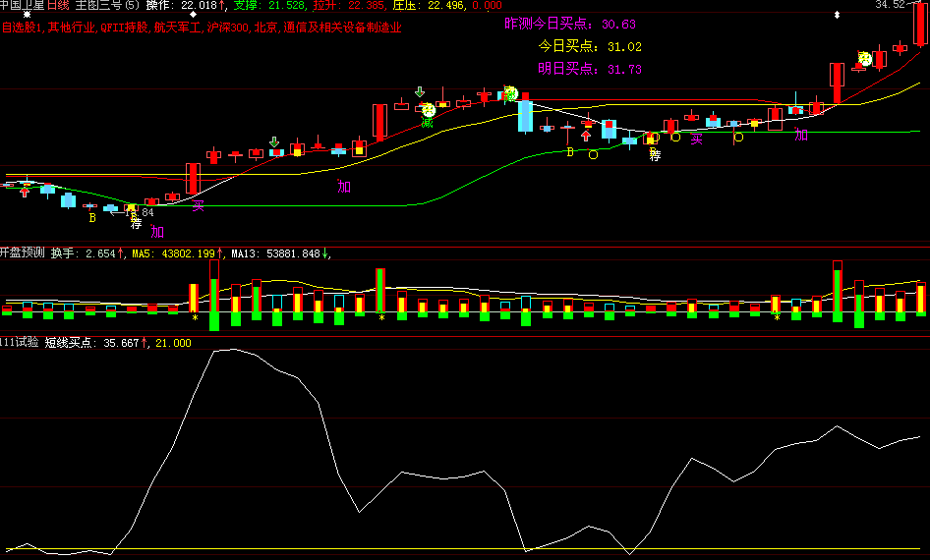Screen dimensions: 930x560
Task: Click the first asterisk marker in the volume panel
Action: pyautogui.click(x=195, y=318)
